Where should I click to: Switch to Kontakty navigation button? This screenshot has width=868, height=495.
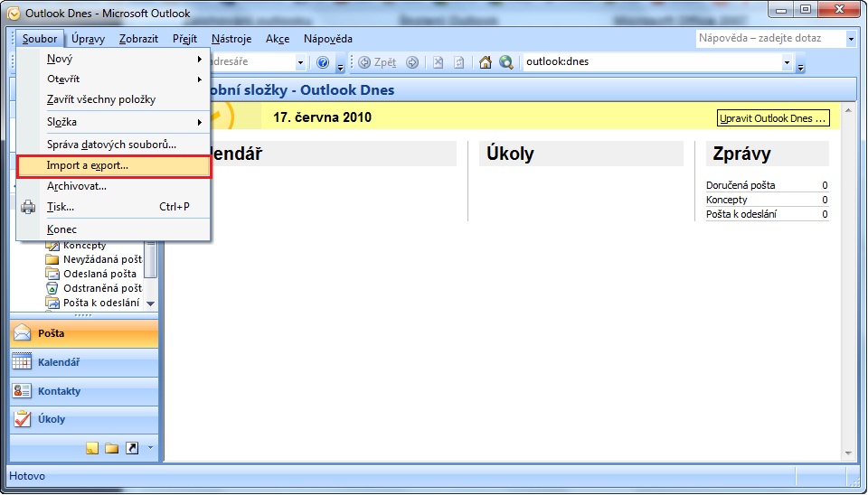pyautogui.click(x=84, y=391)
